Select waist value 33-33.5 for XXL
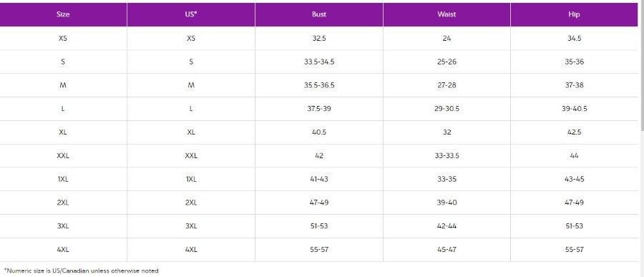 (x=447, y=156)
